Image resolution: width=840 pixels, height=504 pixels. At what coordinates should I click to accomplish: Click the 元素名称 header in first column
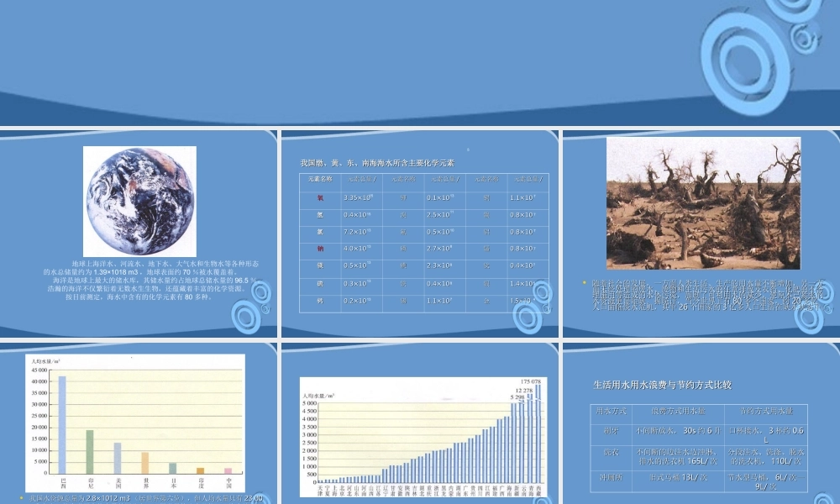(320, 179)
